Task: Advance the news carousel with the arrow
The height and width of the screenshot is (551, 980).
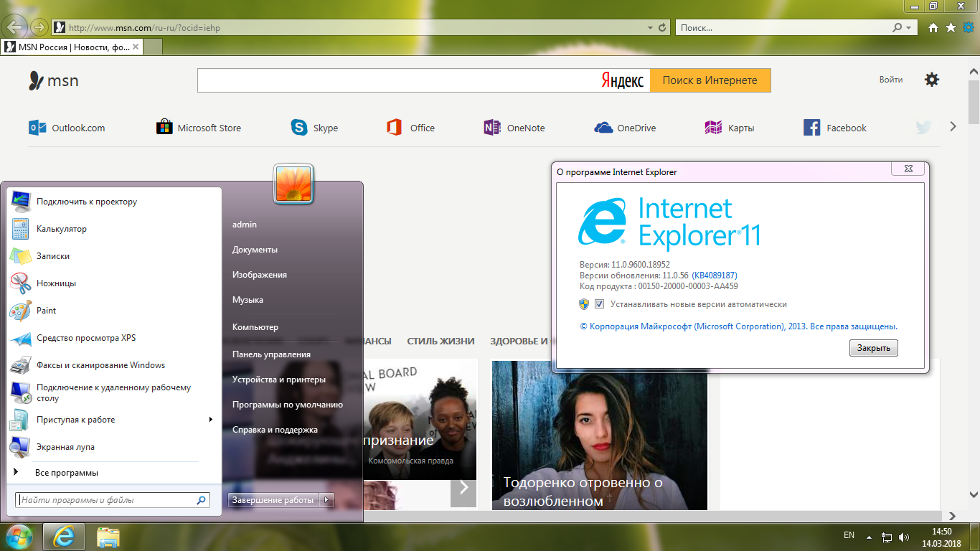Action: 463,488
